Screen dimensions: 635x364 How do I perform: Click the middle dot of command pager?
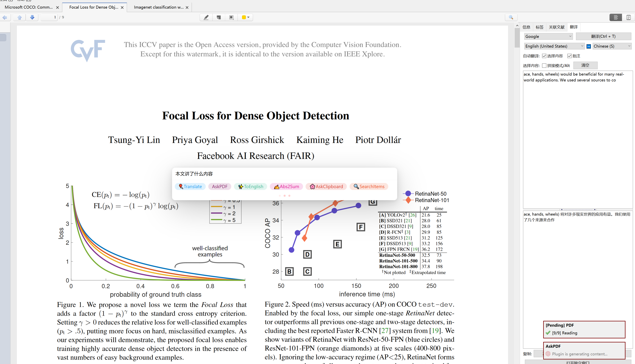pyautogui.click(x=285, y=196)
